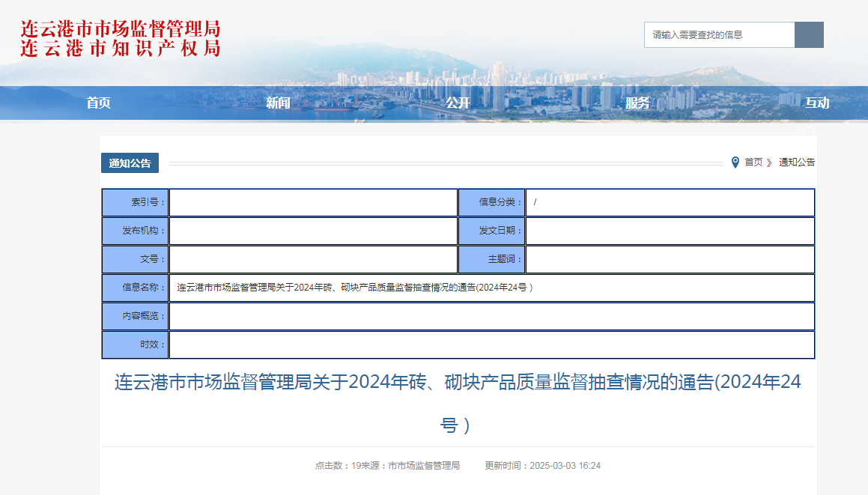Click the large article headline
Image resolution: width=868 pixels, height=495 pixels.
coord(457,382)
